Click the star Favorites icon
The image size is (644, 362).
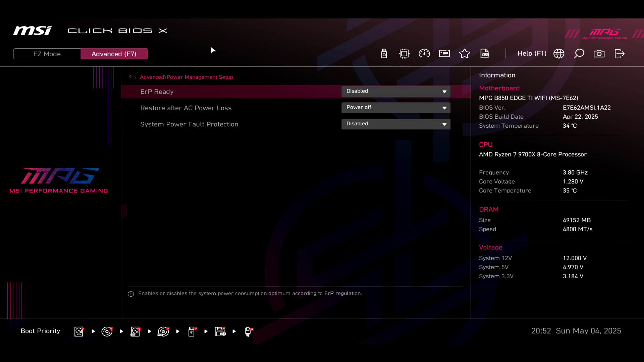click(x=465, y=54)
